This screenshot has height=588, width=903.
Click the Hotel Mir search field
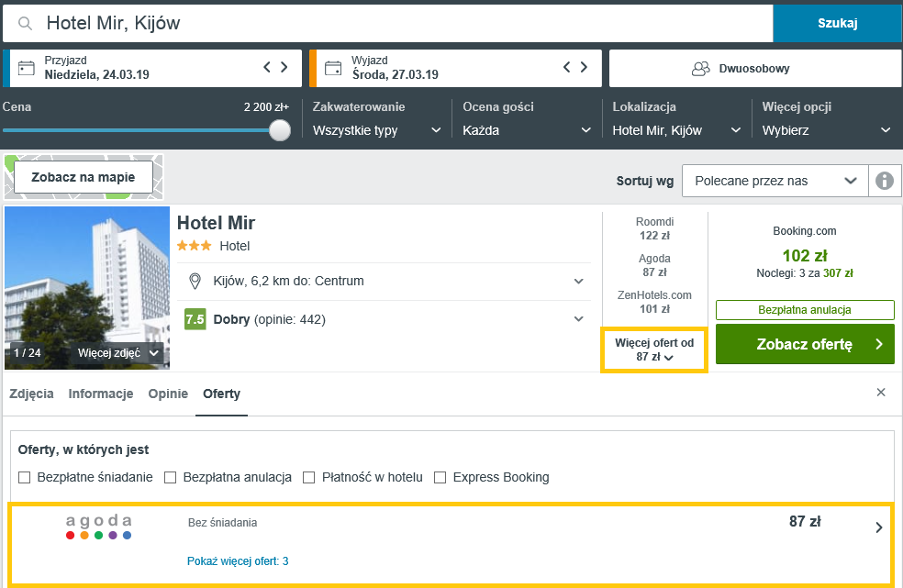click(x=387, y=23)
